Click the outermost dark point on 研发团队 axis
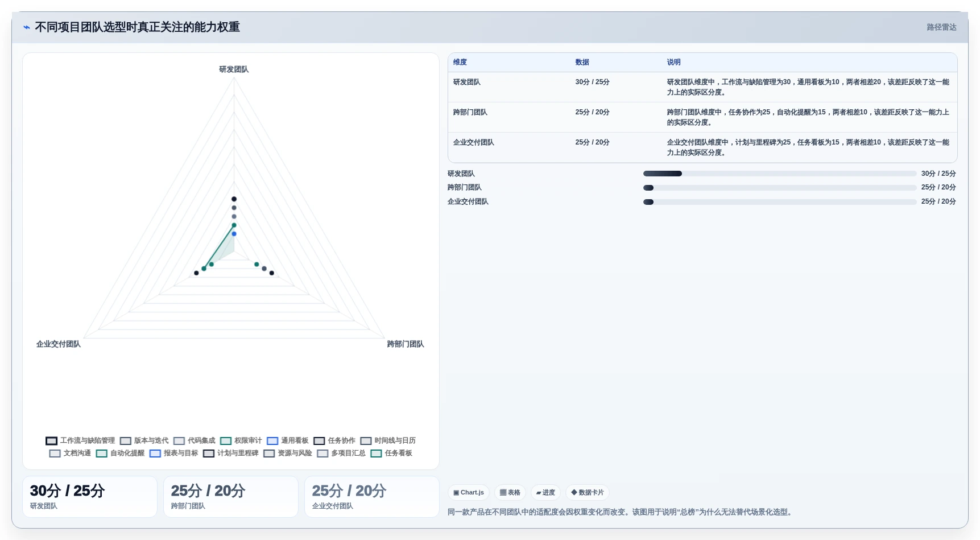This screenshot has width=980, height=540. click(x=234, y=199)
